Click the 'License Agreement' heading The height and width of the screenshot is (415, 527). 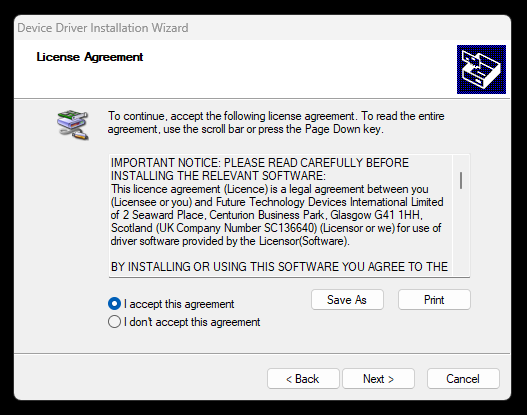coord(90,57)
